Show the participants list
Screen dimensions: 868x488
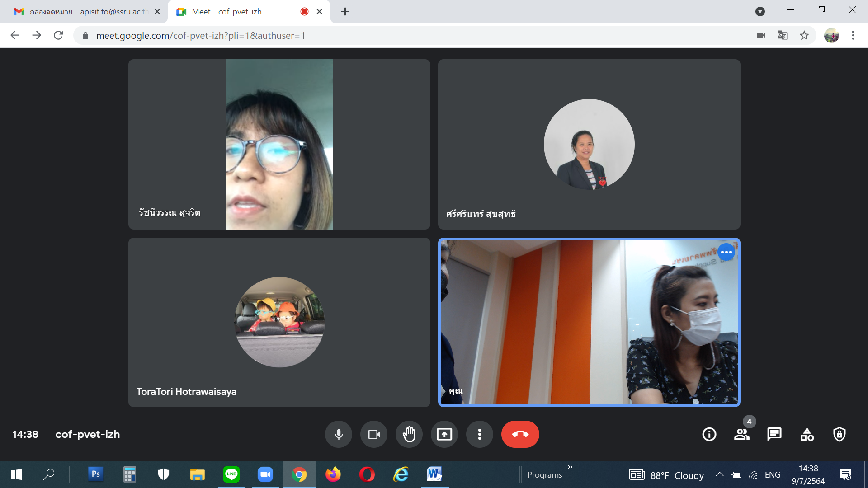(x=742, y=434)
